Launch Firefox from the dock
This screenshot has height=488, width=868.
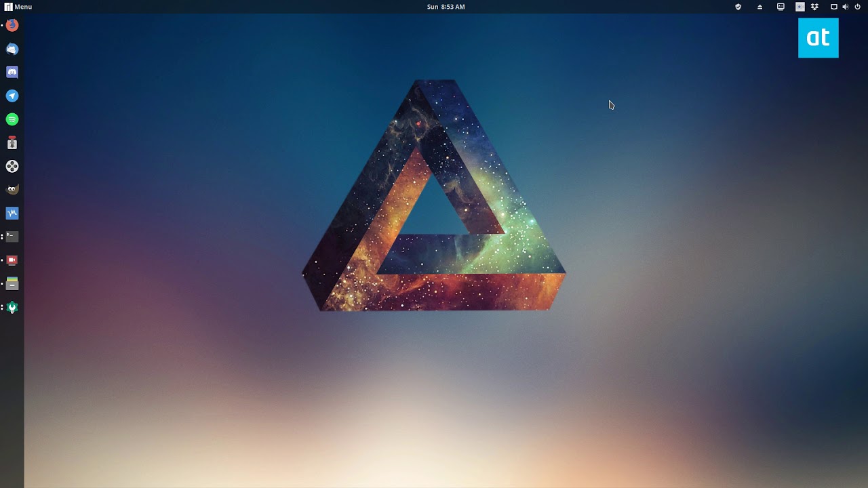click(x=12, y=25)
